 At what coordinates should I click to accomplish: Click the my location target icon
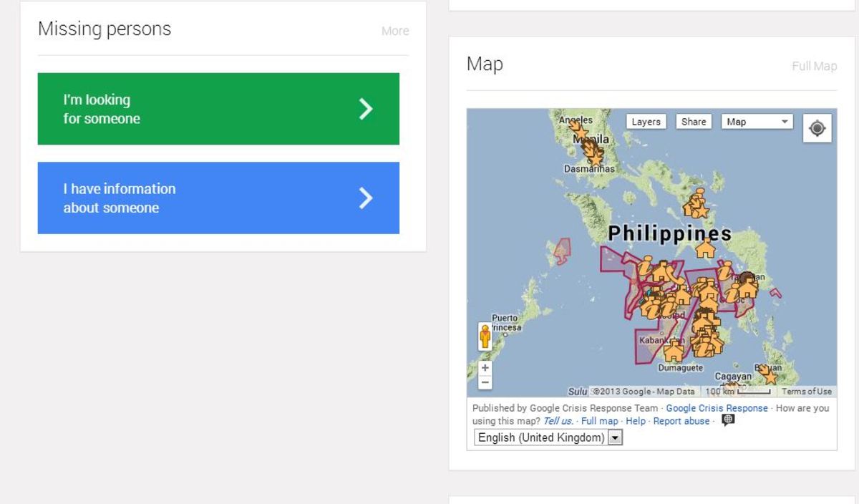tap(817, 128)
